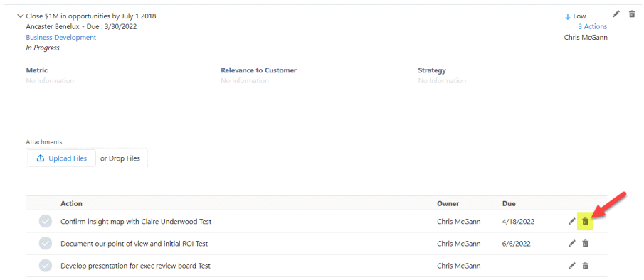Edit the Confirm insight map action
644x280 pixels.
(571, 222)
